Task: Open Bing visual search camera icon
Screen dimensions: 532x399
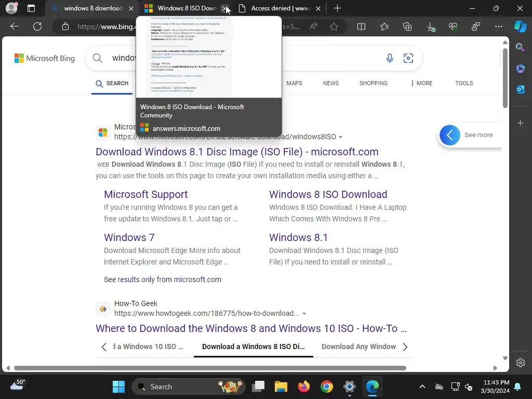Action: 408,58
